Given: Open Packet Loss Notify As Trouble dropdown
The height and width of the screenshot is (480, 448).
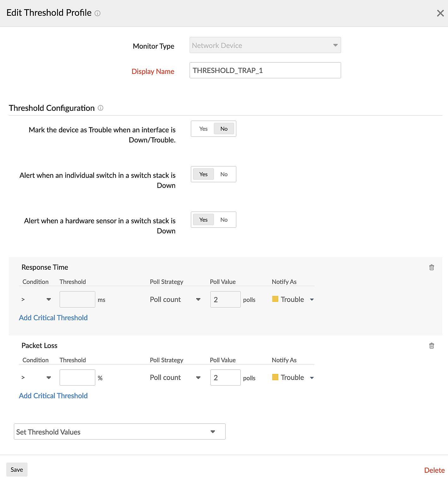Looking at the screenshot, I should point(293,378).
